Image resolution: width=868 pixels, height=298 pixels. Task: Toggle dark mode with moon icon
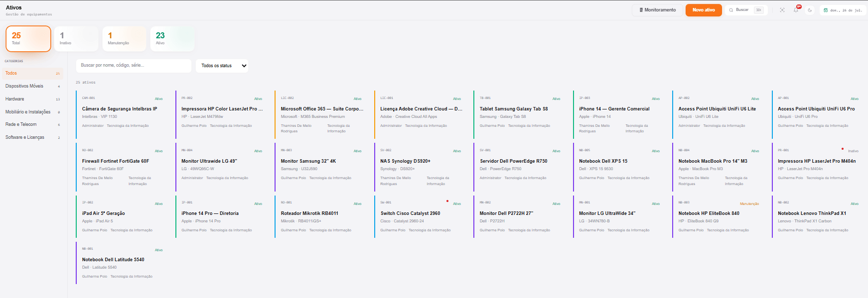point(810,10)
